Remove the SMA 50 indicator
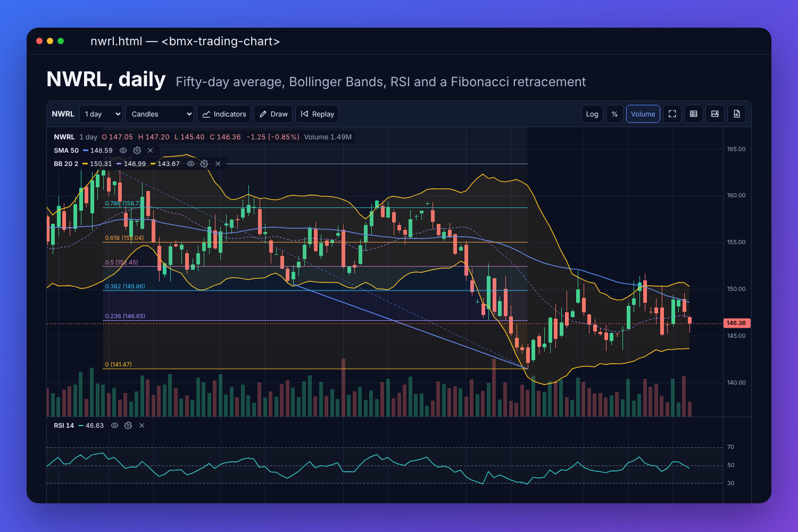Viewport: 798px width, 532px height. [x=151, y=151]
